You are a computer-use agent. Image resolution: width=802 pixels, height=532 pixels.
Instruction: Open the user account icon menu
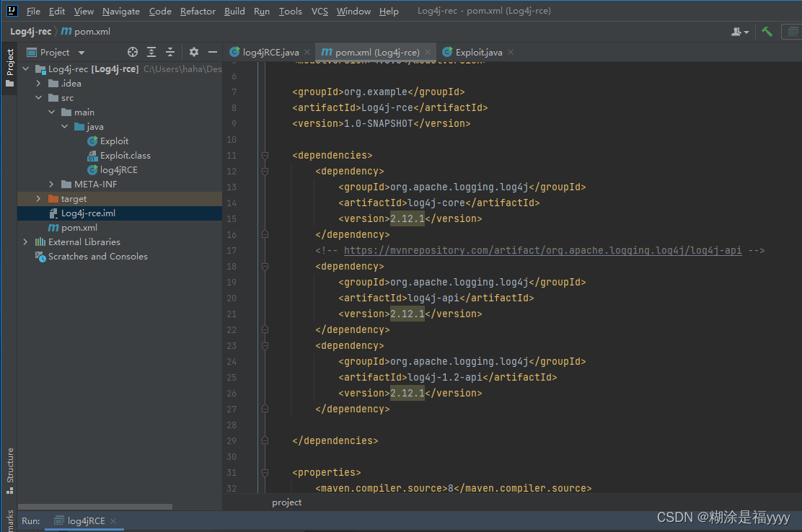[x=739, y=32]
